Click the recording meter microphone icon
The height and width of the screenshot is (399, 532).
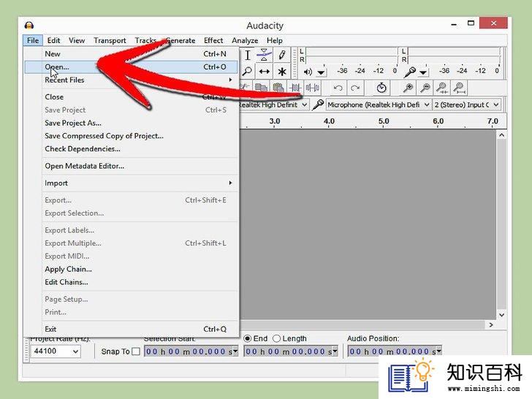tap(410, 72)
